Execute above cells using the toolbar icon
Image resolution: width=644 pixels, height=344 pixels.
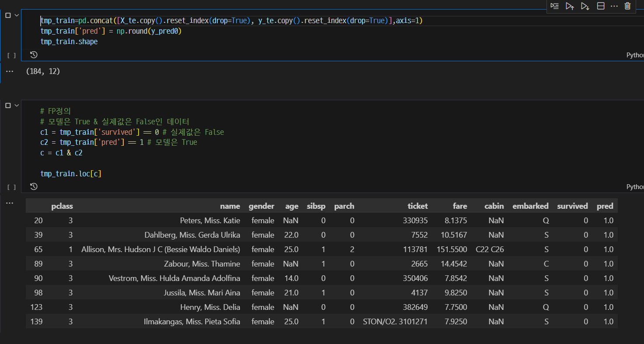[x=569, y=6]
